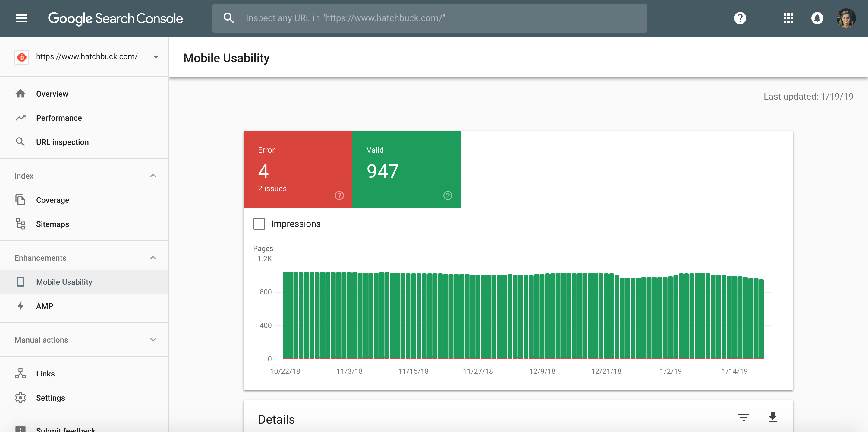Click the Error card help icon
This screenshot has width=868, height=432.
(x=339, y=195)
